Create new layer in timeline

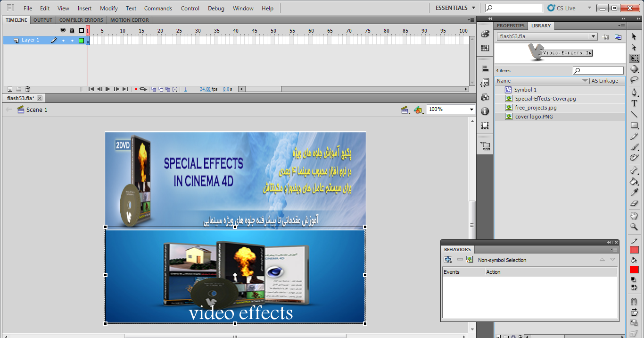[x=10, y=89]
